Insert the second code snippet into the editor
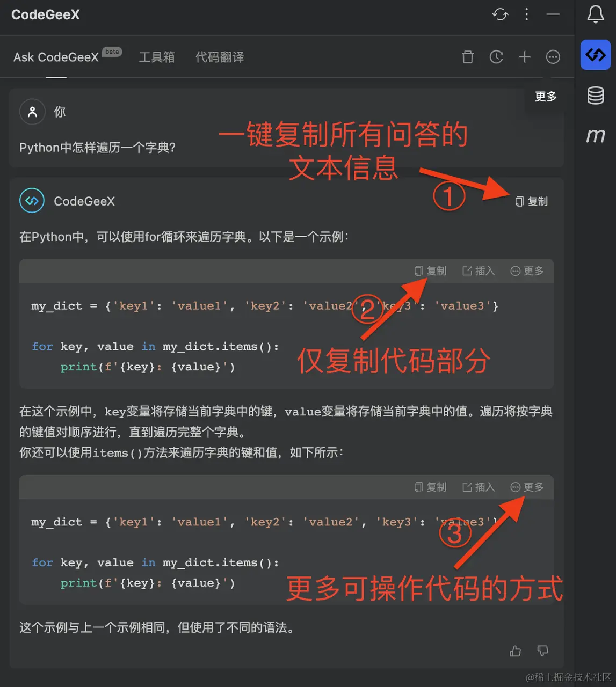 tap(478, 487)
